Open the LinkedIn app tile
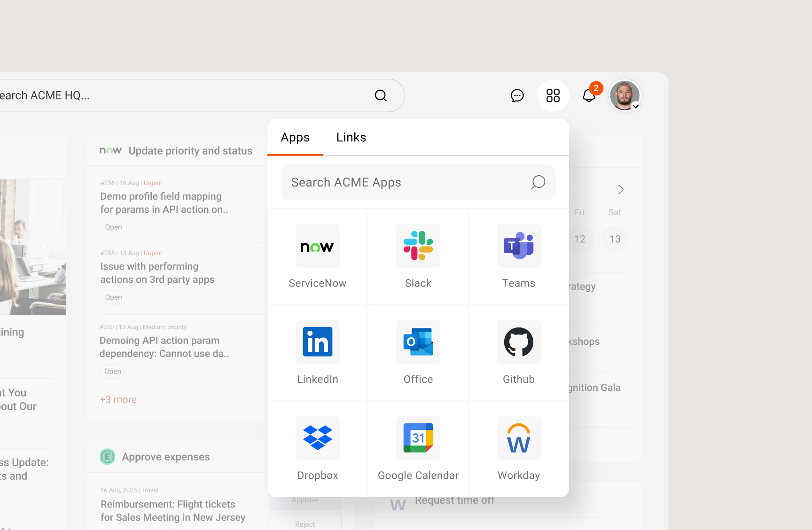The height and width of the screenshot is (530, 812). 317,352
